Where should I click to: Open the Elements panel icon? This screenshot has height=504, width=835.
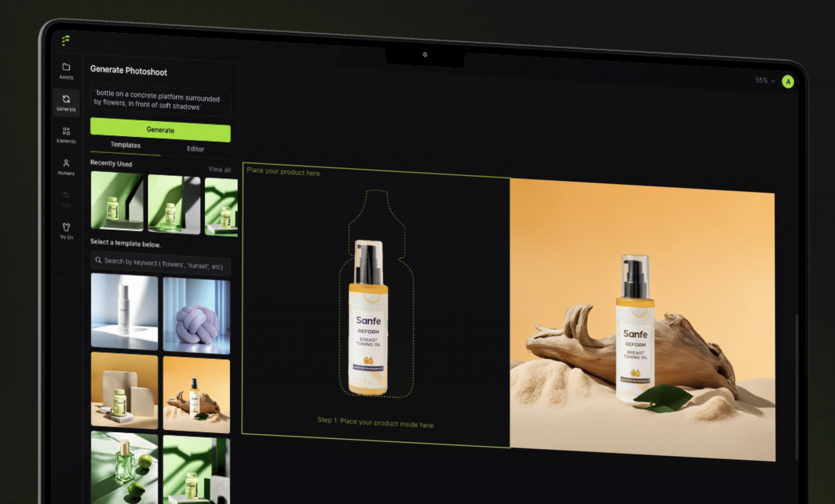66,131
